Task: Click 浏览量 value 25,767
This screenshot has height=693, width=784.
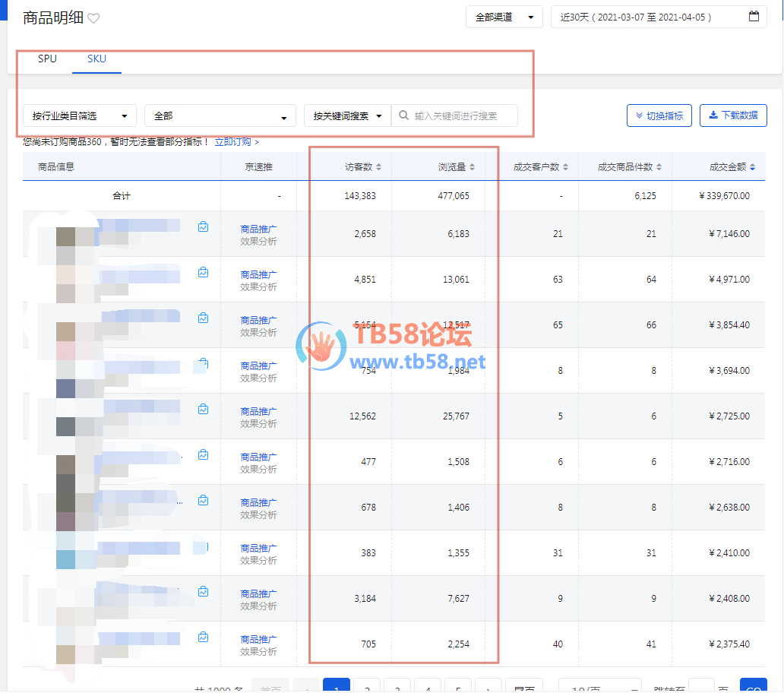Action: pos(456,416)
